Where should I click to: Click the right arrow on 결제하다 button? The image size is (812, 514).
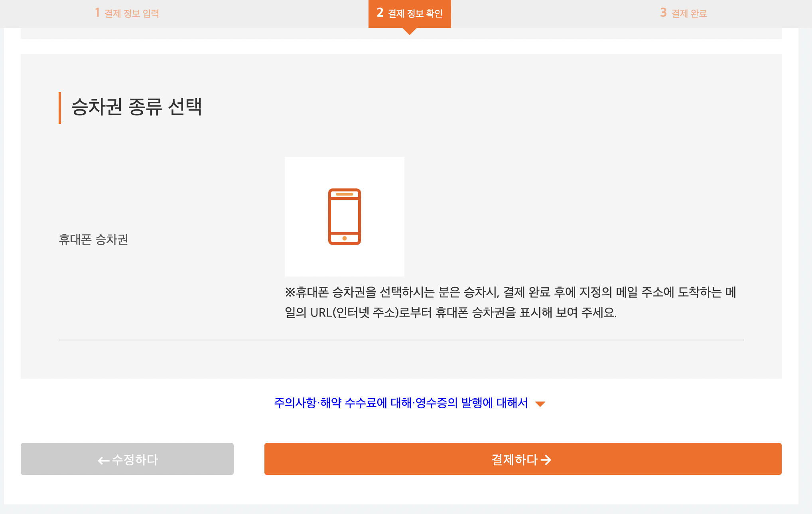coord(546,460)
